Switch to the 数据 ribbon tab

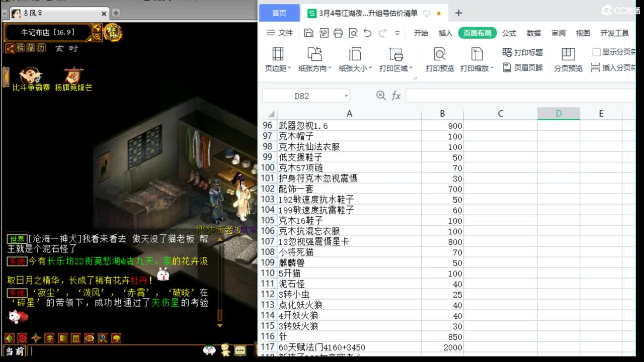[534, 33]
